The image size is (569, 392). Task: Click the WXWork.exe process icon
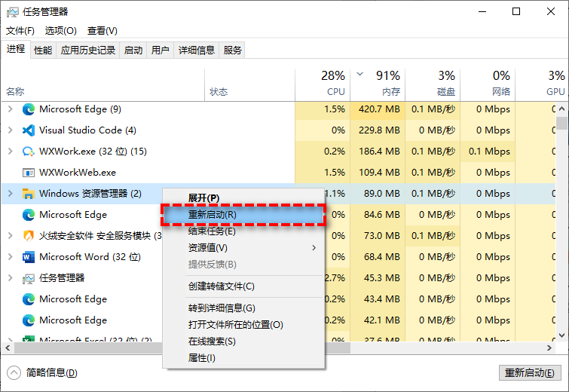(29, 152)
